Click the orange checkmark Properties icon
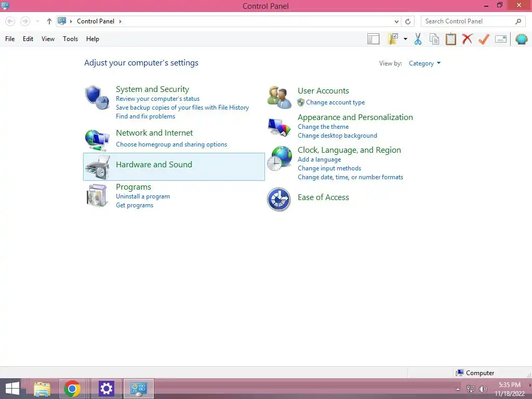Image resolution: width=532 pixels, height=399 pixels. point(484,39)
